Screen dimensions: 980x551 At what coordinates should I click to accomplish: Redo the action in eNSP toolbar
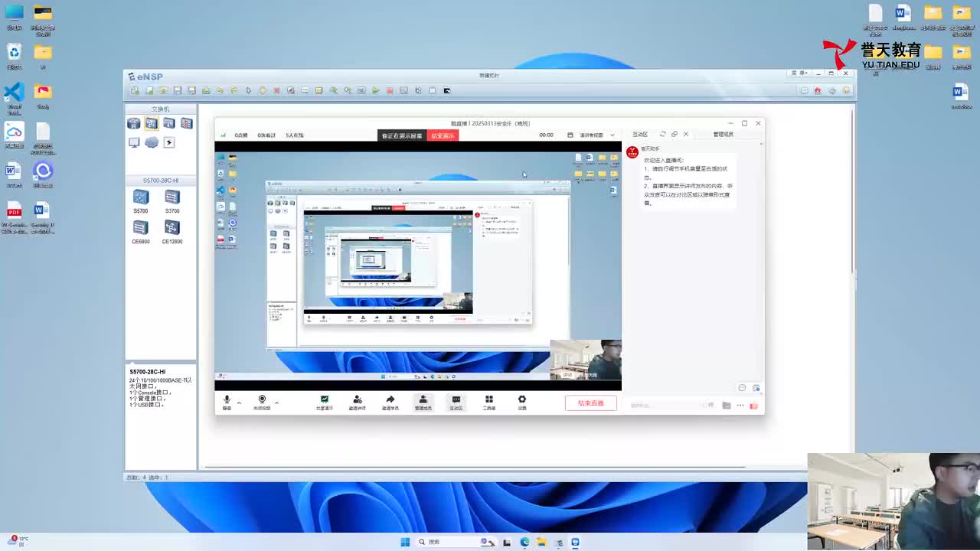[x=234, y=90]
